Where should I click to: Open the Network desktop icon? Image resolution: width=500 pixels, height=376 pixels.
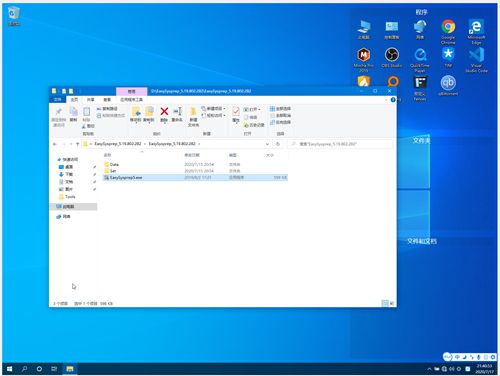(420, 27)
